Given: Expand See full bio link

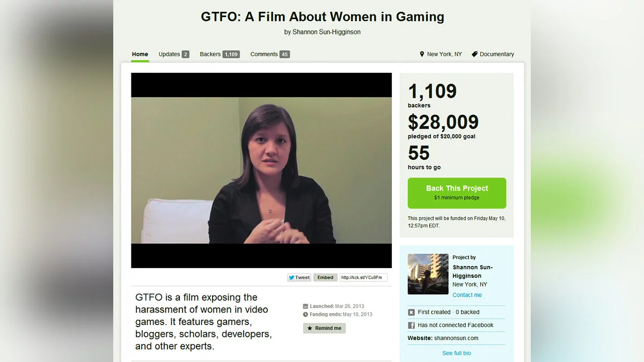Looking at the screenshot, I should (x=457, y=353).
